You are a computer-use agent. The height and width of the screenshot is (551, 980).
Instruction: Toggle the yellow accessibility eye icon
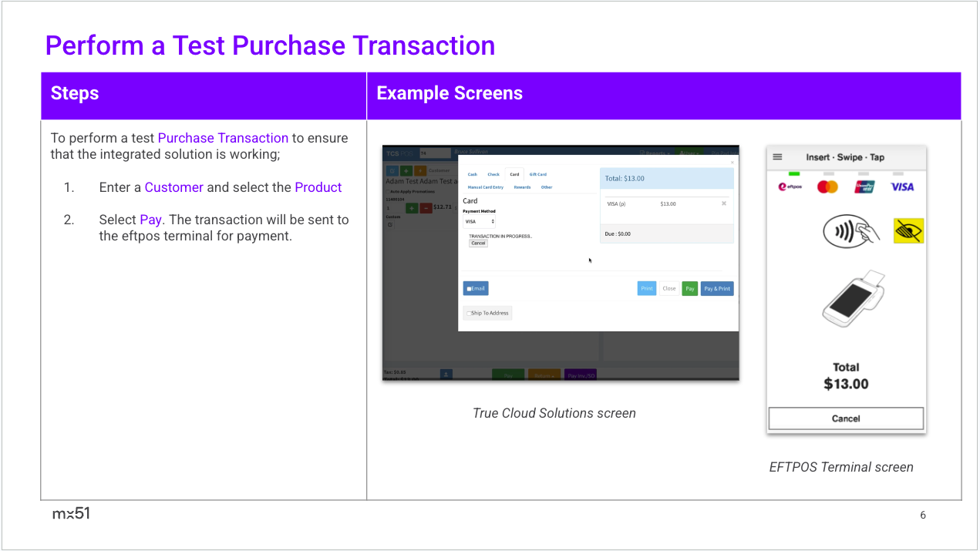[x=908, y=230]
